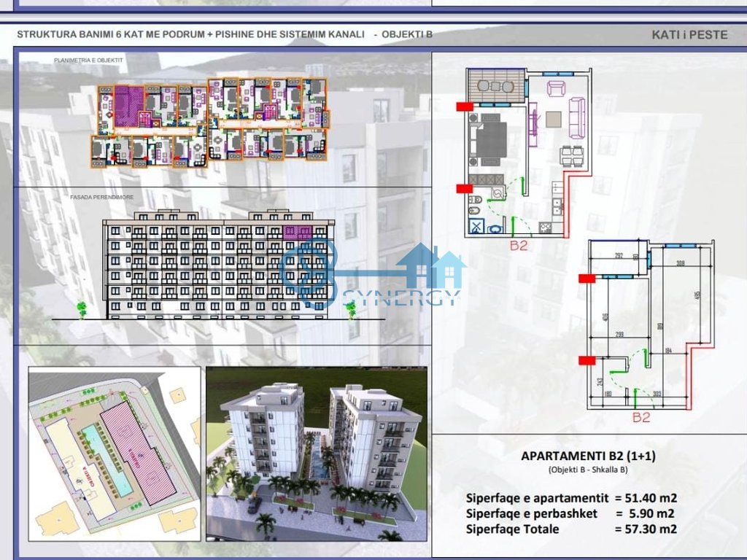The height and width of the screenshot is (560, 747).
Task: Click the balcony terrace with seating icons
Action: (495, 85)
